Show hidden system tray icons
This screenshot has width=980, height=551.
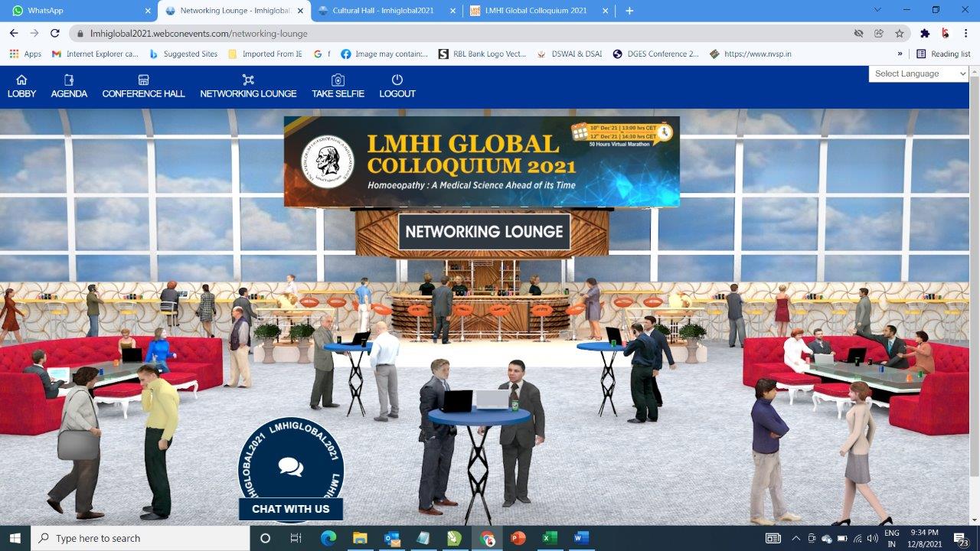[796, 538]
